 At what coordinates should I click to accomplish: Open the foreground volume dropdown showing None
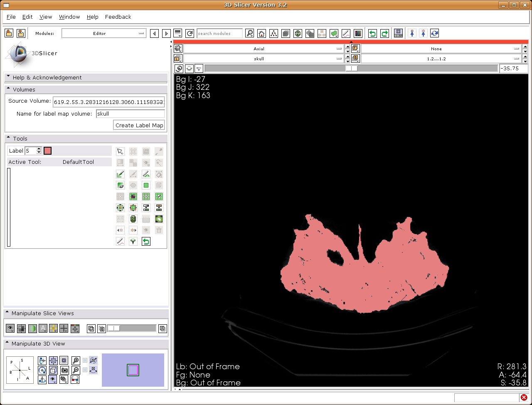point(441,49)
